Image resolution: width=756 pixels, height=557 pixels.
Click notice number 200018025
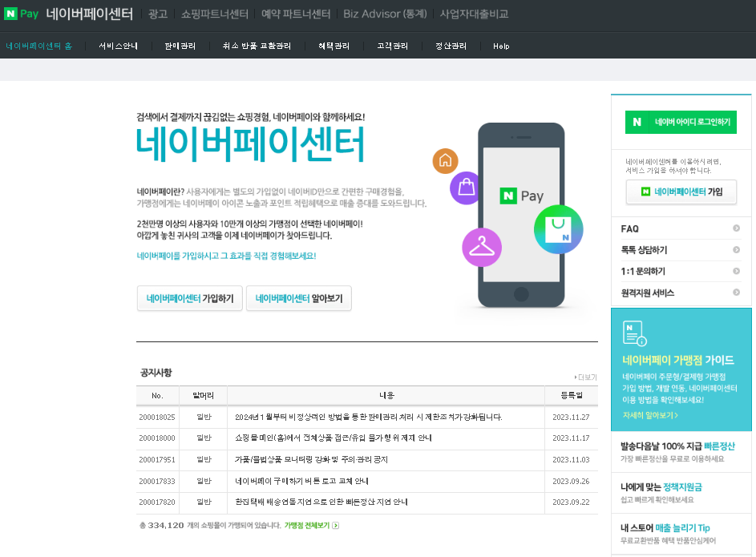click(x=157, y=418)
